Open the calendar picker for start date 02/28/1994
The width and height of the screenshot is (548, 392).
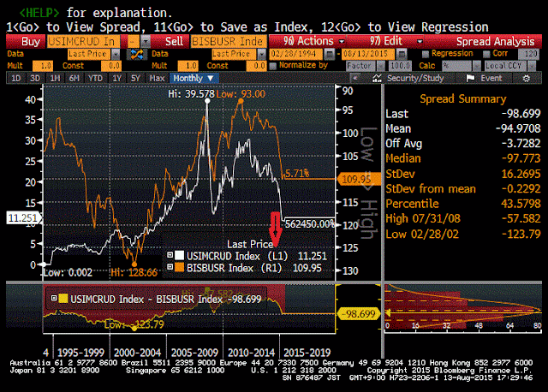pos(329,54)
